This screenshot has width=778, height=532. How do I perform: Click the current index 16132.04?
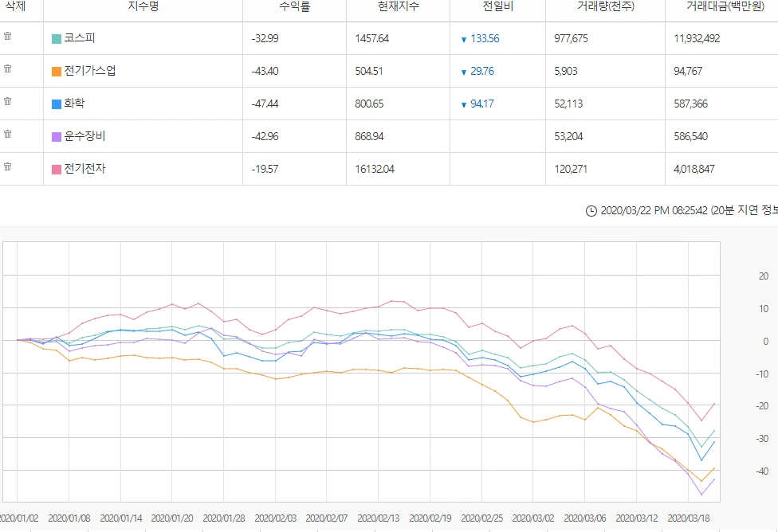point(375,170)
